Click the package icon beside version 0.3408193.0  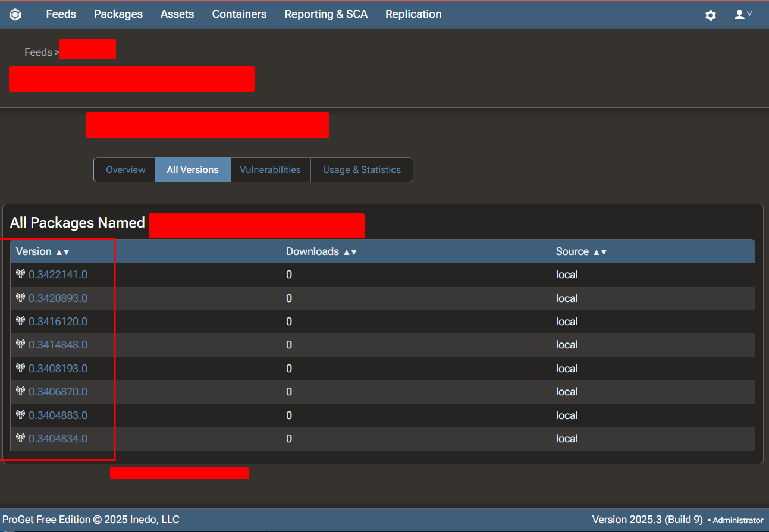coord(20,368)
